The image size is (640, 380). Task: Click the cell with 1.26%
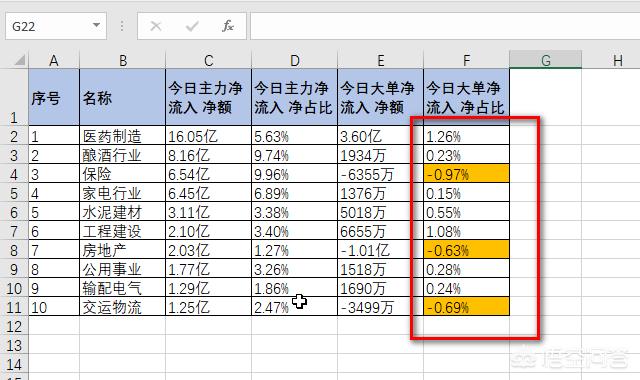pyautogui.click(x=467, y=136)
